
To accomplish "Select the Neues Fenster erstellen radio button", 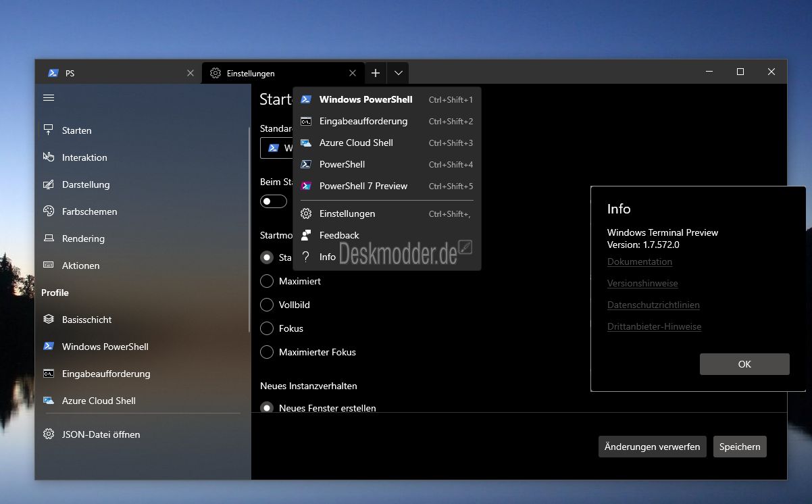I will (267, 407).
